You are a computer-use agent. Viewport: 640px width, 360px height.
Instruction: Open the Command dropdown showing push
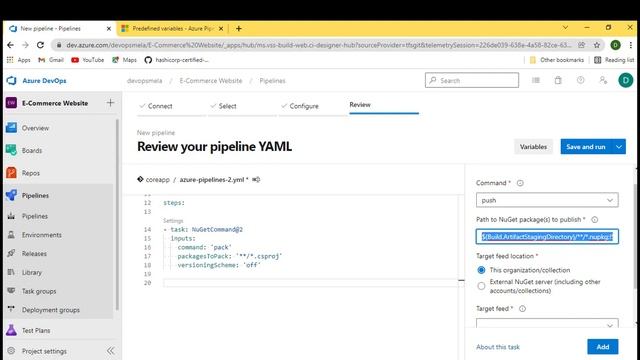click(547, 200)
